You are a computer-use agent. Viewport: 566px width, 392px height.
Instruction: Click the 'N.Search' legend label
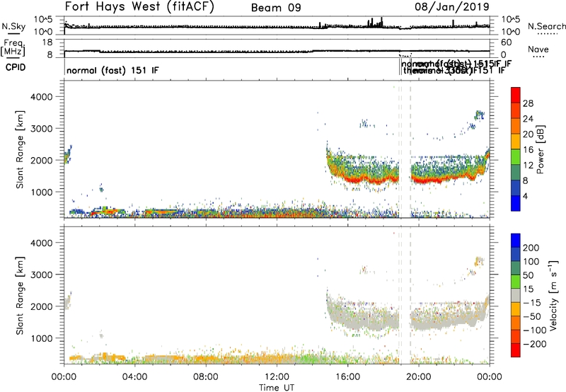547,26
